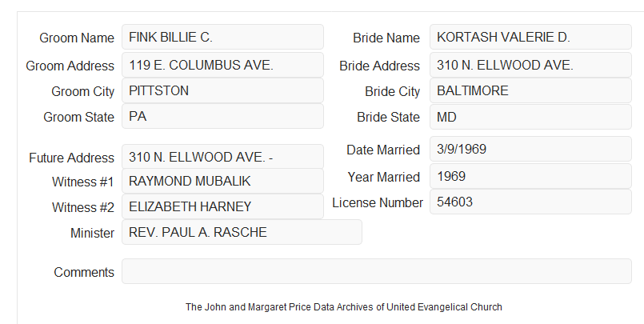
Task: Click the Date Married field 3/9/1969
Action: pos(530,149)
